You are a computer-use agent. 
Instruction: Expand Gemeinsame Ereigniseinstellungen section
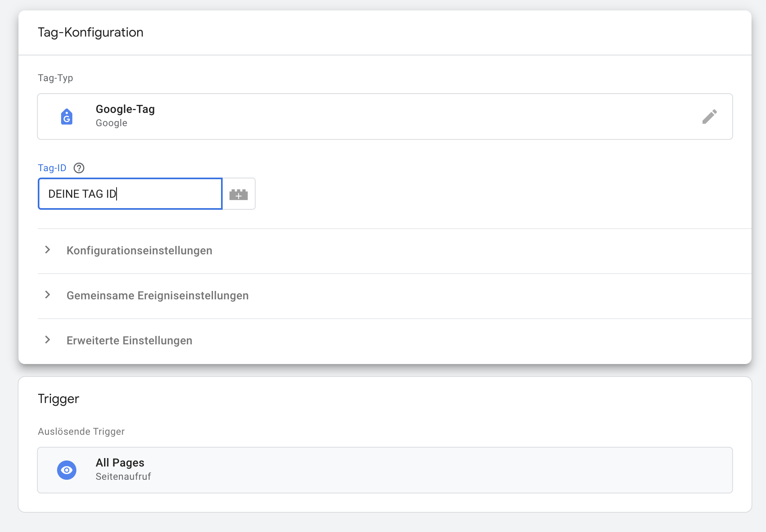coord(47,295)
